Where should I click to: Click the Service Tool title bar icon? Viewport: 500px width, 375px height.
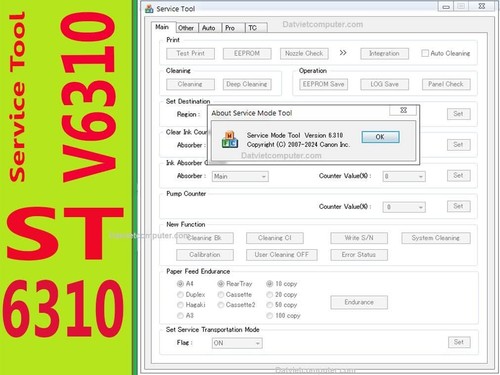(x=149, y=9)
